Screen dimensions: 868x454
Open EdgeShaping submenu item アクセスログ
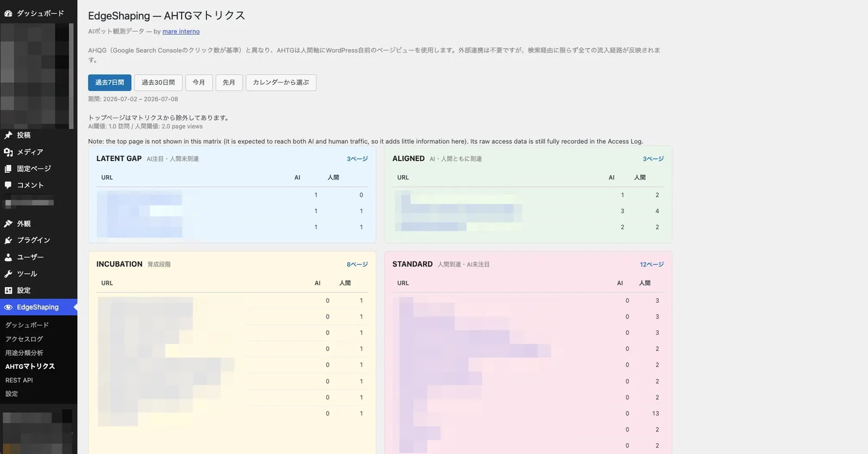click(24, 339)
